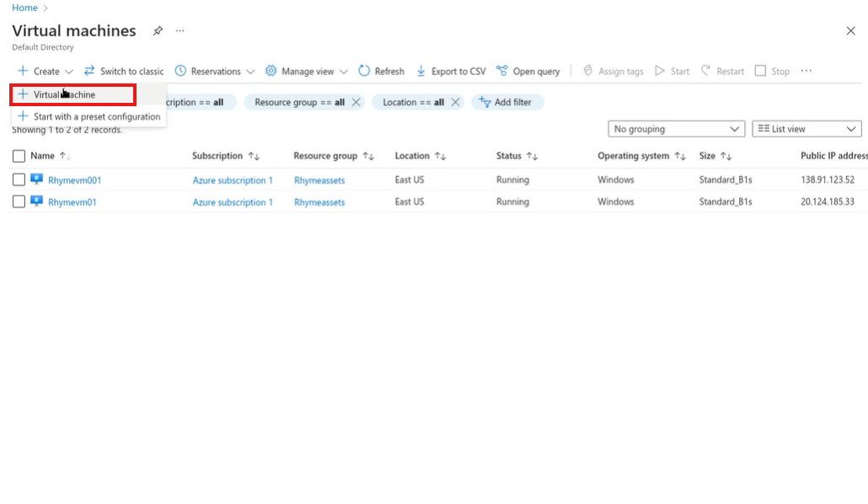Viewport: 868px width, 504px height.
Task: Open the Rhymevm01 virtual machine link
Action: 72,202
